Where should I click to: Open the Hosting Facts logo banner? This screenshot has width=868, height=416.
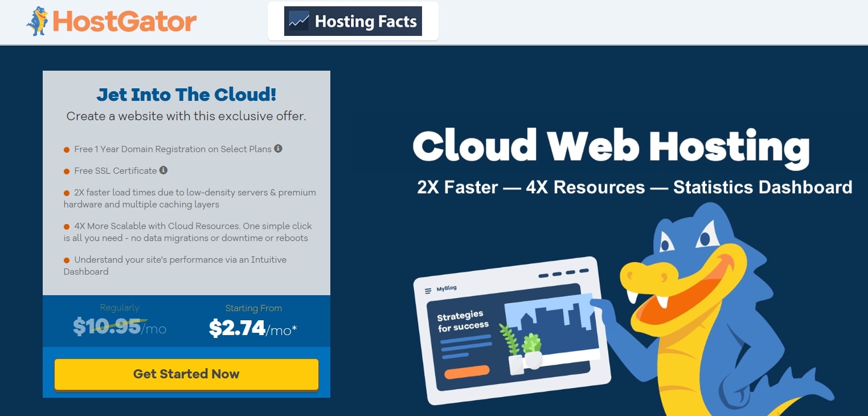(353, 21)
